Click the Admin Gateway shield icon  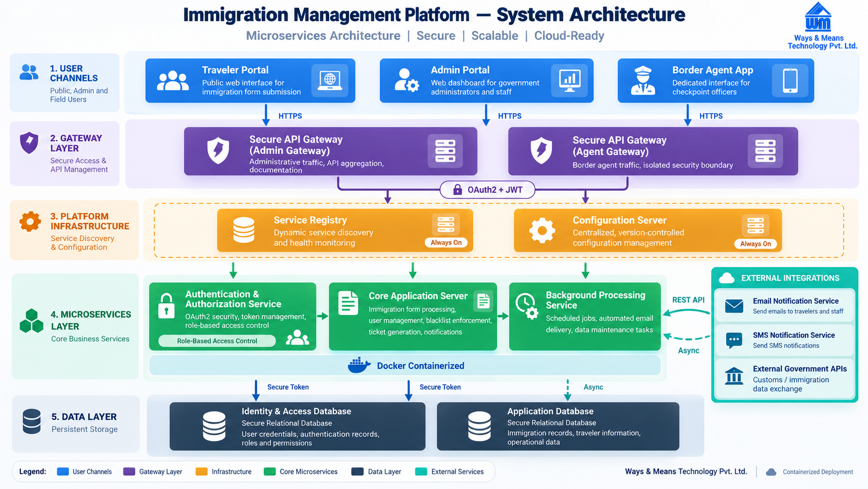pyautogui.click(x=218, y=151)
